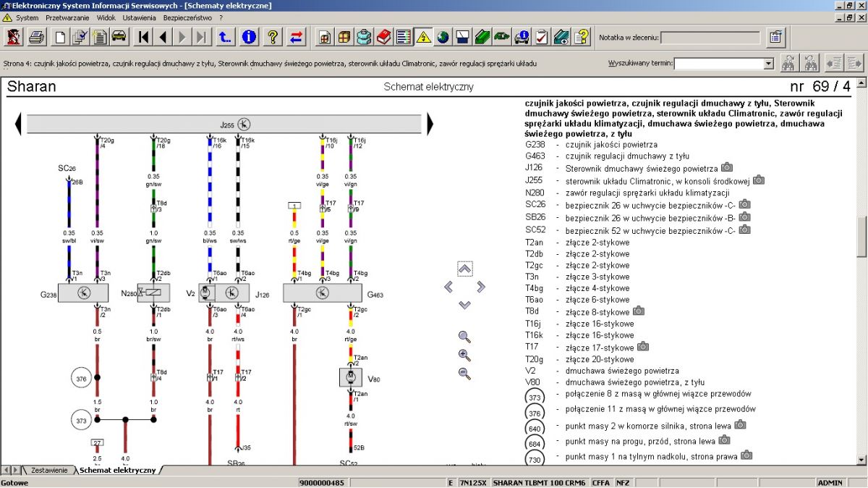The width and height of the screenshot is (868, 488).
Task: Click status bar entry 9000000485
Action: coord(322,483)
